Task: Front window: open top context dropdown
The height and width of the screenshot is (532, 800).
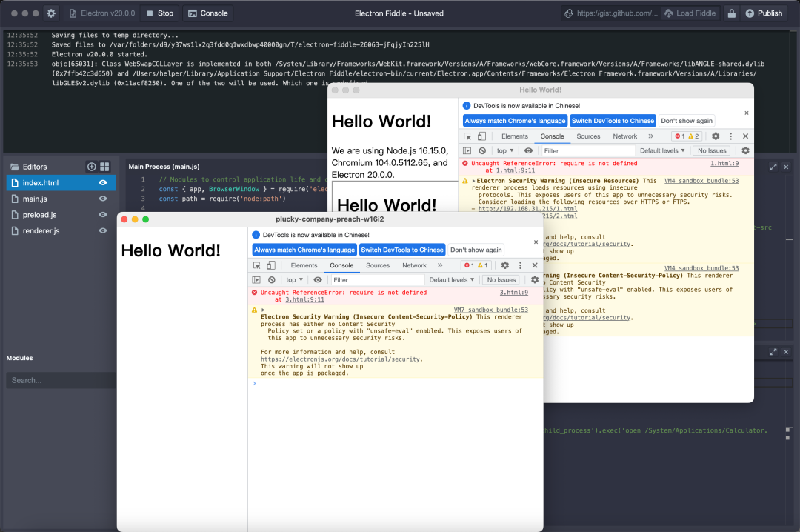Action: [x=294, y=280]
